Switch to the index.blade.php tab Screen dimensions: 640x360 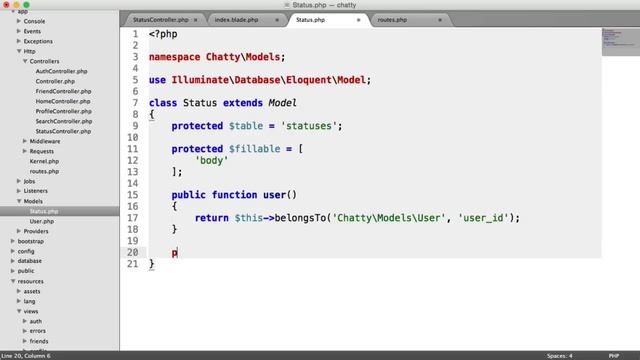pyautogui.click(x=236, y=20)
